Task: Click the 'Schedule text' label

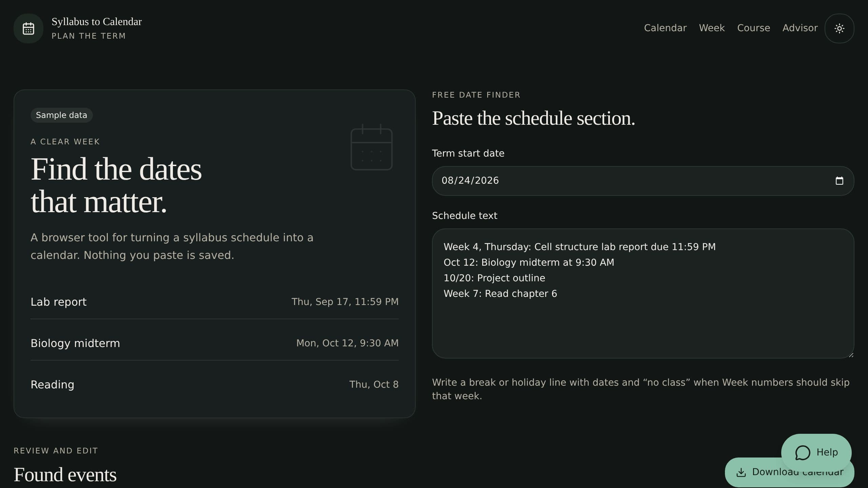Action: coord(465,216)
